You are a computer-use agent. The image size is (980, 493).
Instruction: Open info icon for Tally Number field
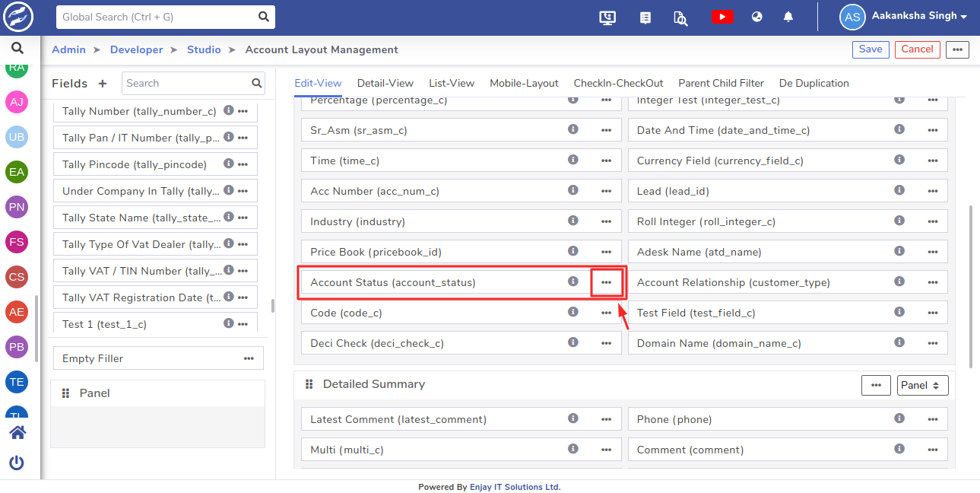click(228, 110)
